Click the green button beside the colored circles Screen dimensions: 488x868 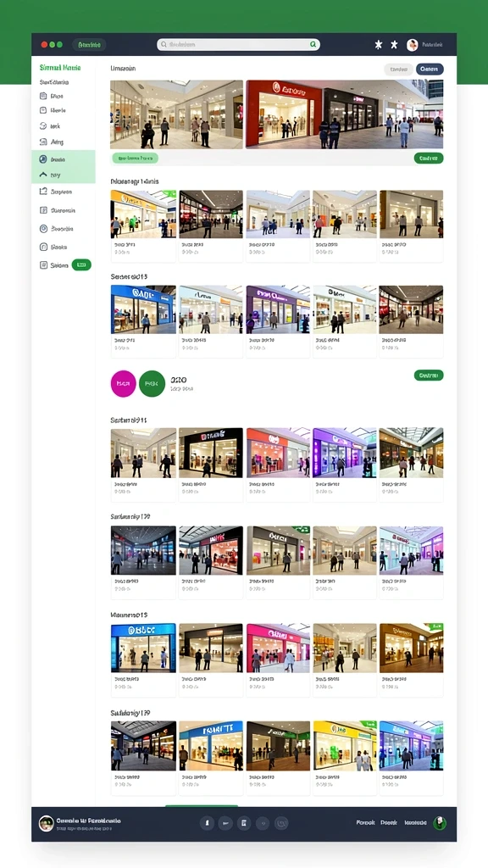coord(428,376)
